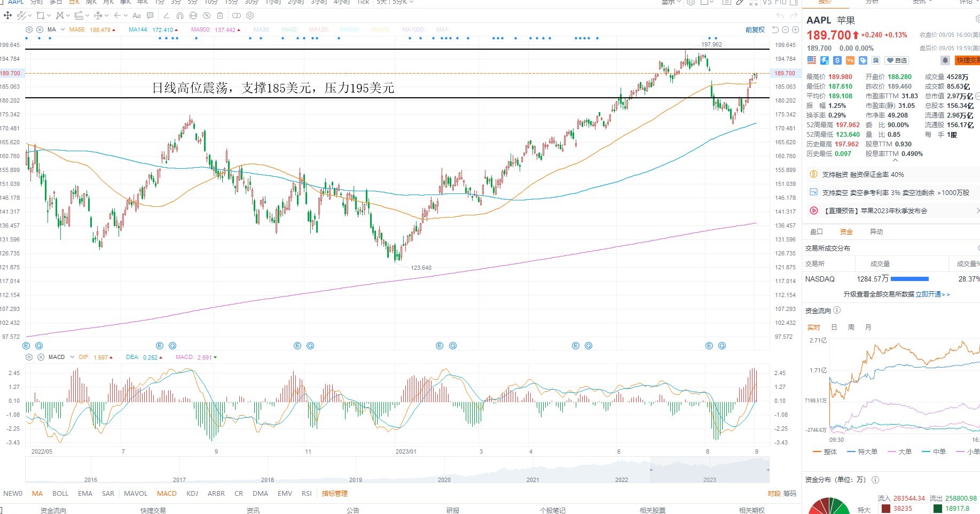
Task: Pick the angle line drawing tool
Action: pyautogui.click(x=167, y=15)
